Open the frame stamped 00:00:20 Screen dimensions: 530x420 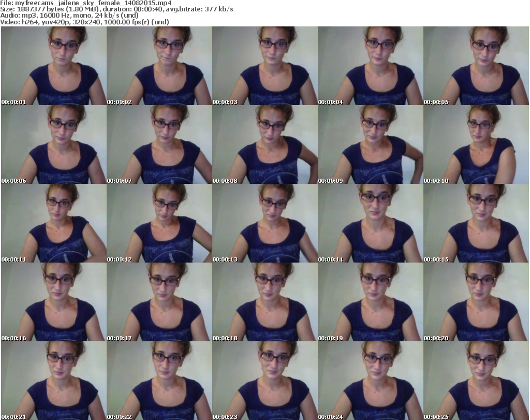tap(476, 302)
